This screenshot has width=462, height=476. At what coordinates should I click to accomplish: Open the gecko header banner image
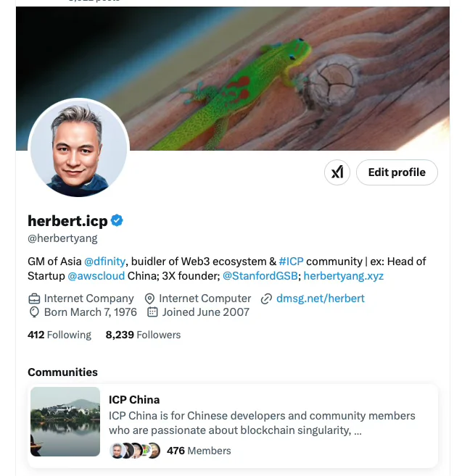[x=233, y=78]
